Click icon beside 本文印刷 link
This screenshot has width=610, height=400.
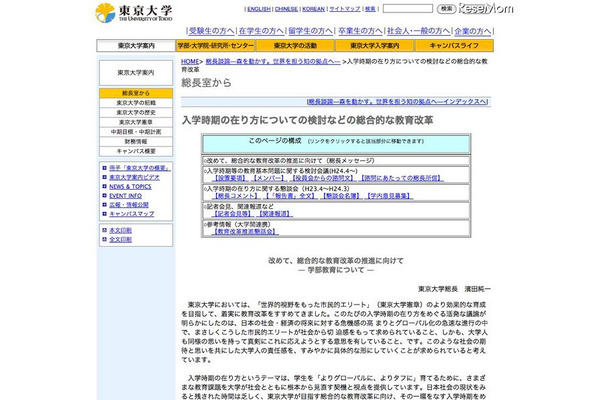[x=104, y=230]
